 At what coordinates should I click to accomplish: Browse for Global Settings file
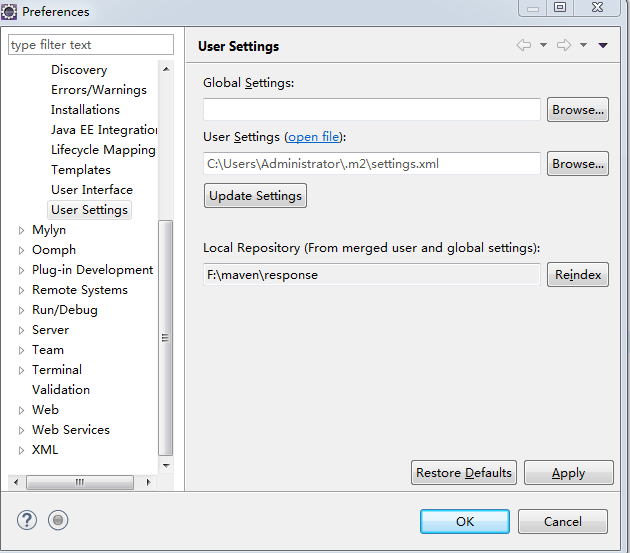(x=578, y=110)
